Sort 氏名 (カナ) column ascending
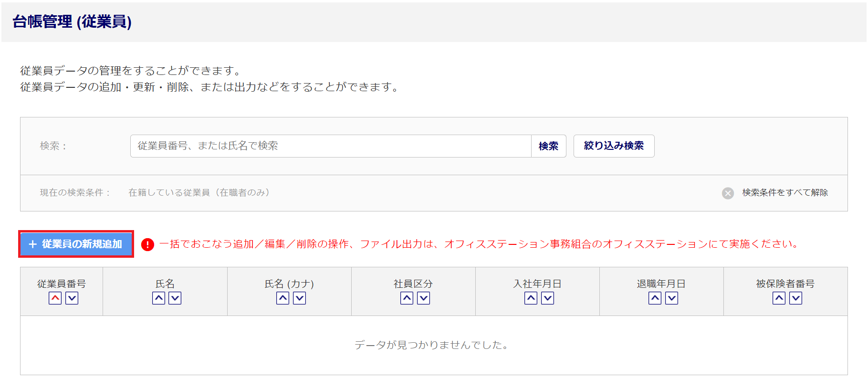This screenshot has width=868, height=379. pyautogui.click(x=282, y=298)
